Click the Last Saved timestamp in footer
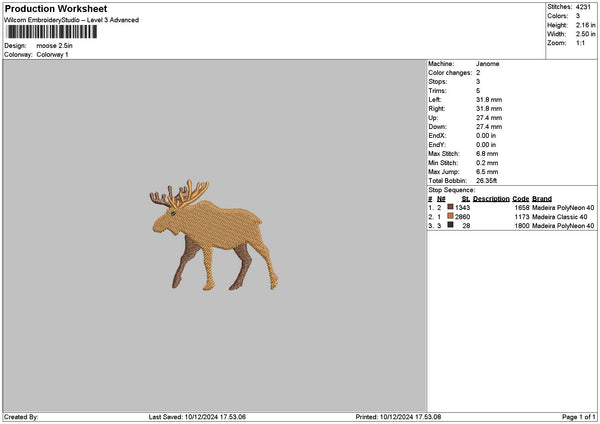 pyautogui.click(x=196, y=416)
